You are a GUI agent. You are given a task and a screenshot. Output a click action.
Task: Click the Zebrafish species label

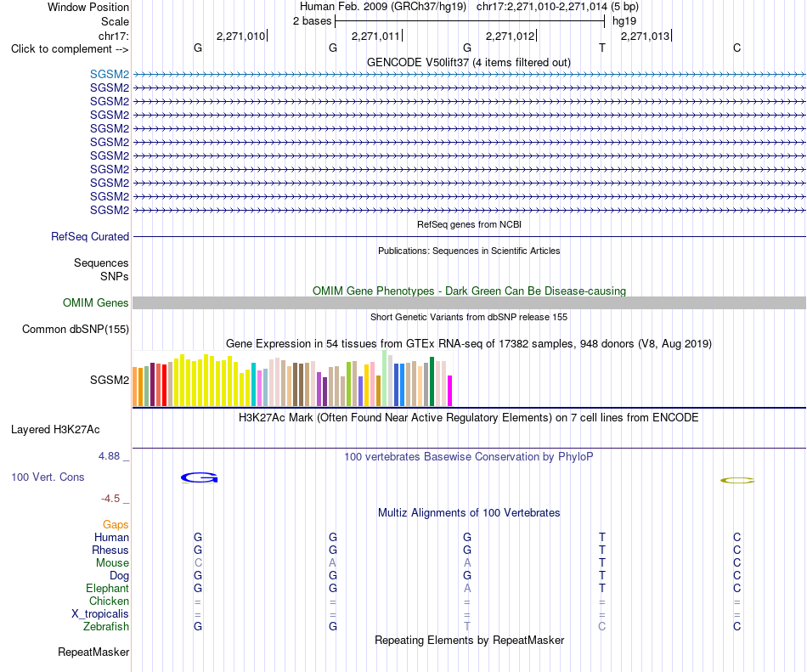(x=106, y=627)
